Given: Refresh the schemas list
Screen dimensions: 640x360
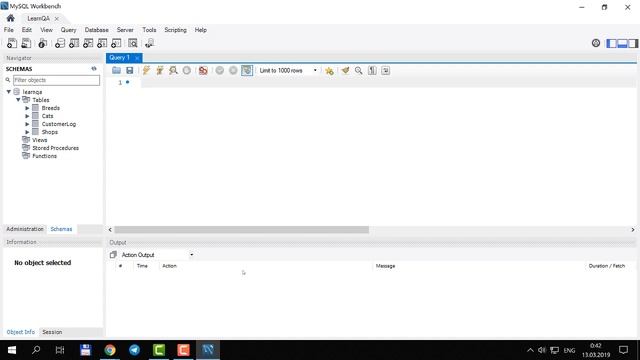Looking at the screenshot, I should (x=94, y=69).
